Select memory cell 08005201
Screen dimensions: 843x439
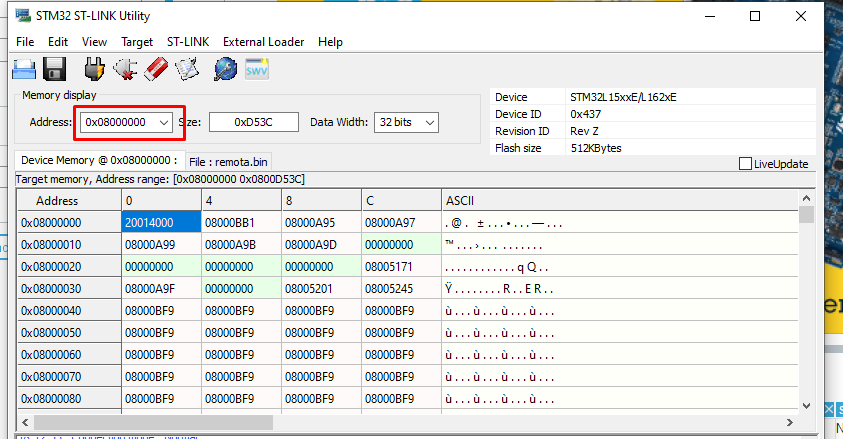322,289
